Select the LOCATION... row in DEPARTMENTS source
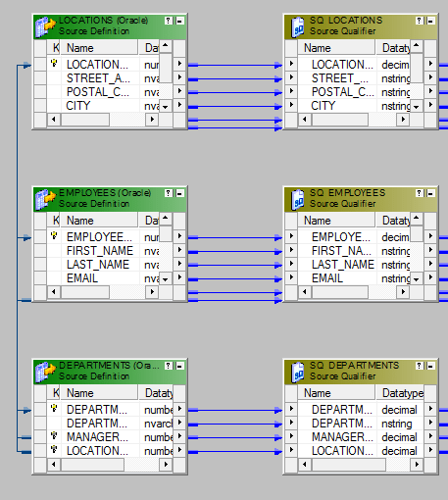 pyautogui.click(x=110, y=451)
